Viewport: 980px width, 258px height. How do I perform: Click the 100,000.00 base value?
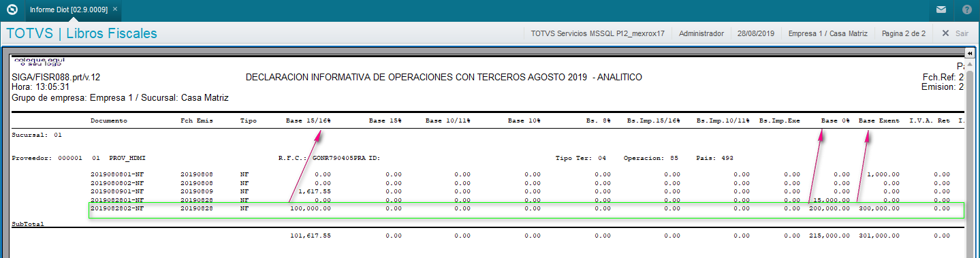(x=310, y=208)
